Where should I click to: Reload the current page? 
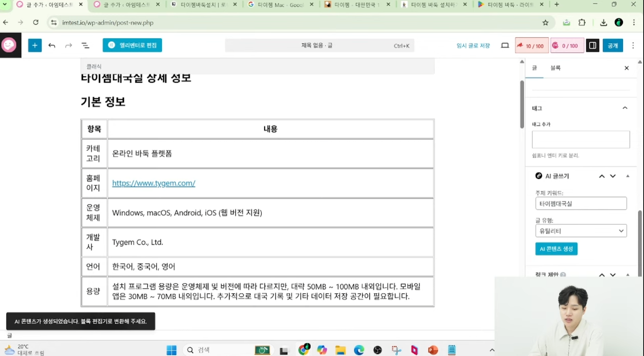(36, 22)
